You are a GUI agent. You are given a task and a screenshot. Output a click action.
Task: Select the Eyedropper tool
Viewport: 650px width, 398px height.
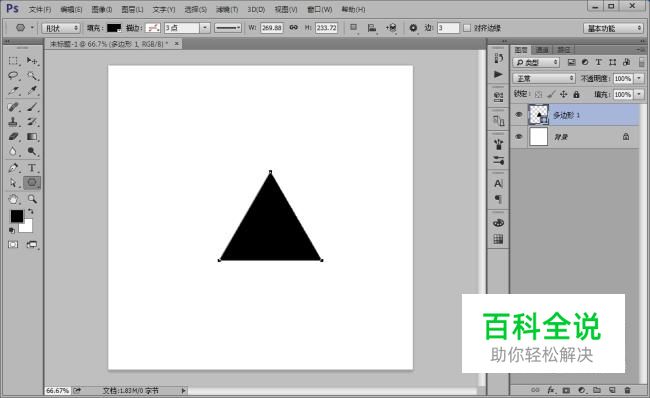pyautogui.click(x=32, y=90)
